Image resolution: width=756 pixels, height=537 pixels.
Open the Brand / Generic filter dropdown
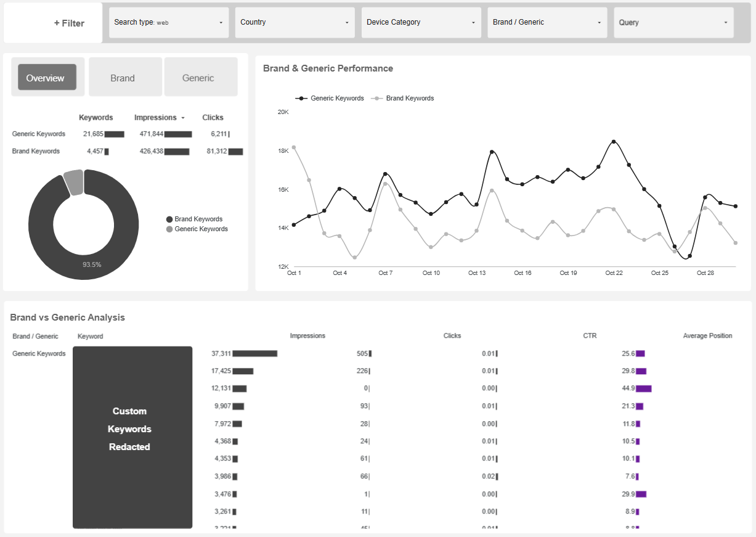coord(547,22)
